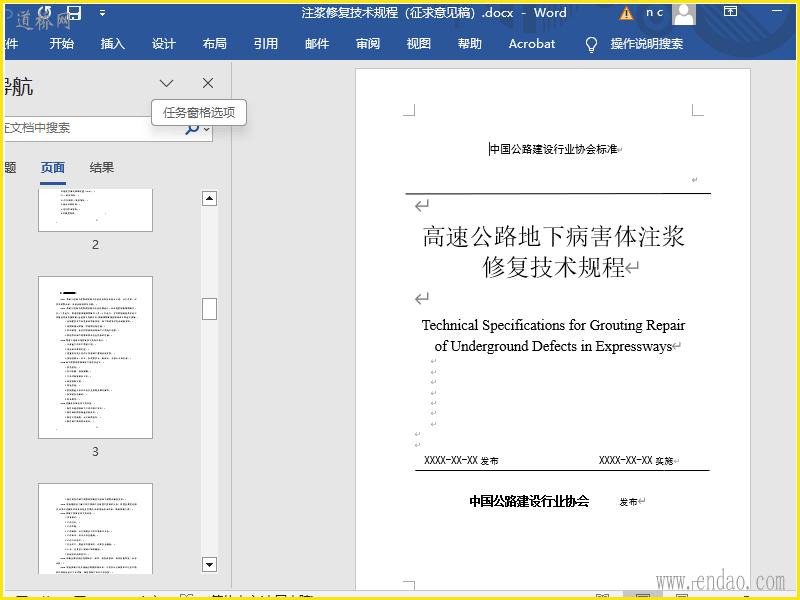
Task: Switch to the 结果 tab in navigation pane
Action: pyautogui.click(x=102, y=168)
